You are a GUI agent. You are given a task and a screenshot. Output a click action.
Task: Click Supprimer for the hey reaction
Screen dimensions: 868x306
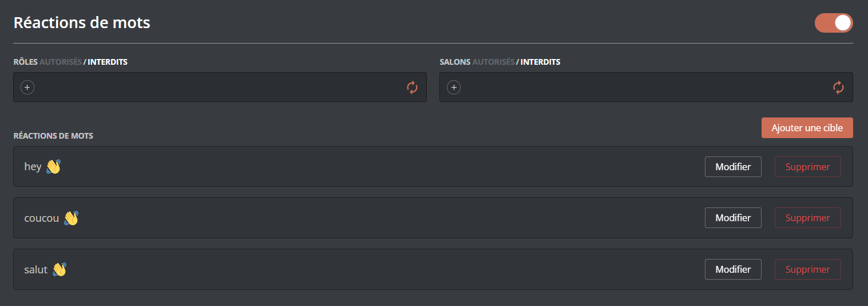pos(807,167)
